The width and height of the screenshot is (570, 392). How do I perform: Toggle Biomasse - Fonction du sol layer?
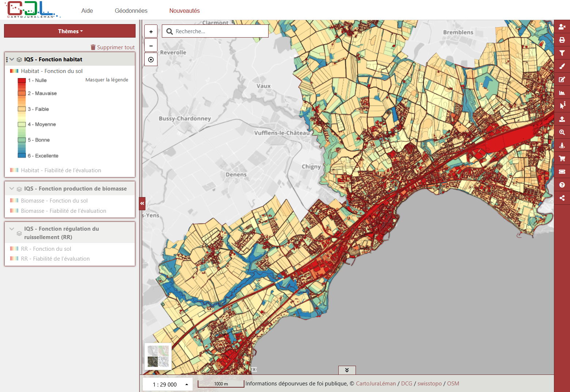tap(54, 201)
